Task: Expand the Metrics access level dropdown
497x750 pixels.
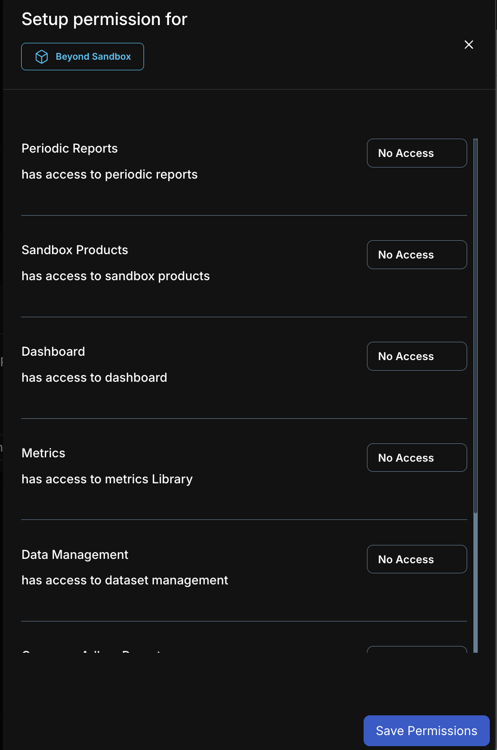Action: pyautogui.click(x=417, y=458)
